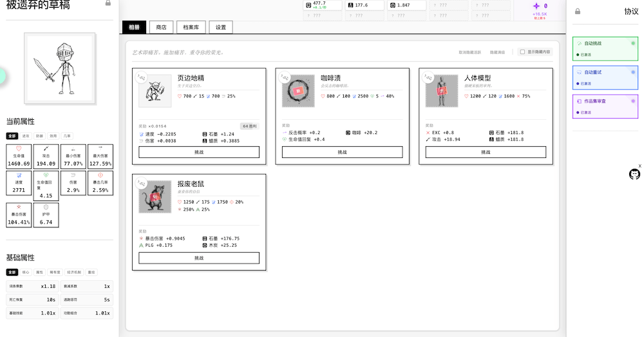644x337 pixels.
Task: Switch to the 商店 tab
Action: point(161,27)
